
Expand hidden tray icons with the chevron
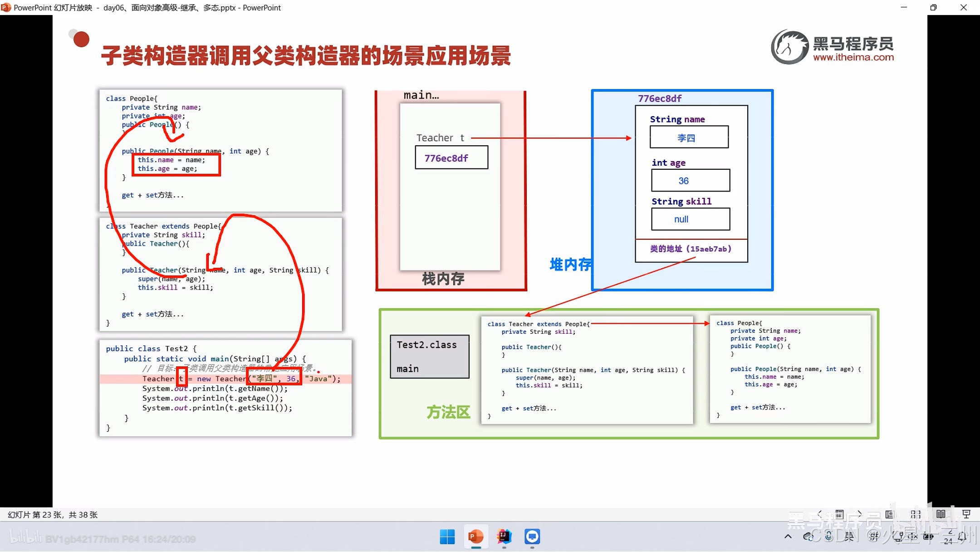[x=788, y=537]
